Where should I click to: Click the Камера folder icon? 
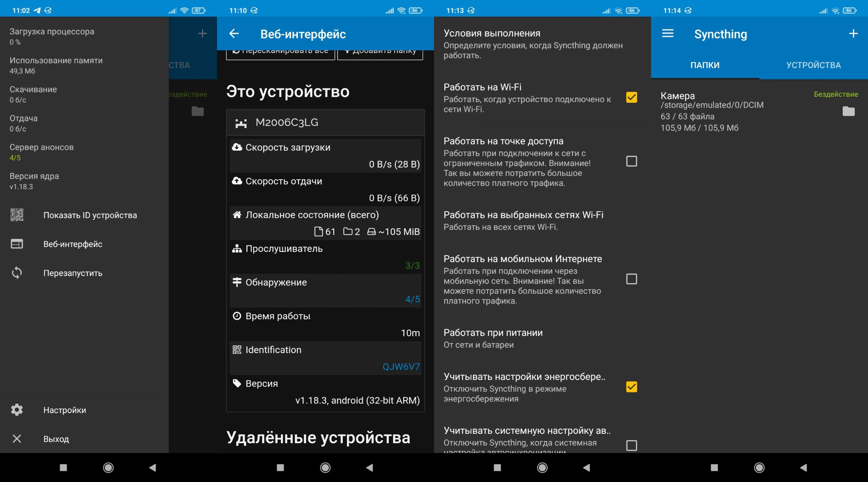tap(850, 110)
